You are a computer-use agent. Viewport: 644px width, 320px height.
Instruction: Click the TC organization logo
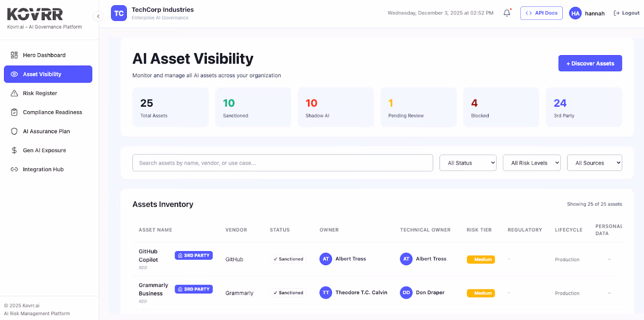pos(119,13)
